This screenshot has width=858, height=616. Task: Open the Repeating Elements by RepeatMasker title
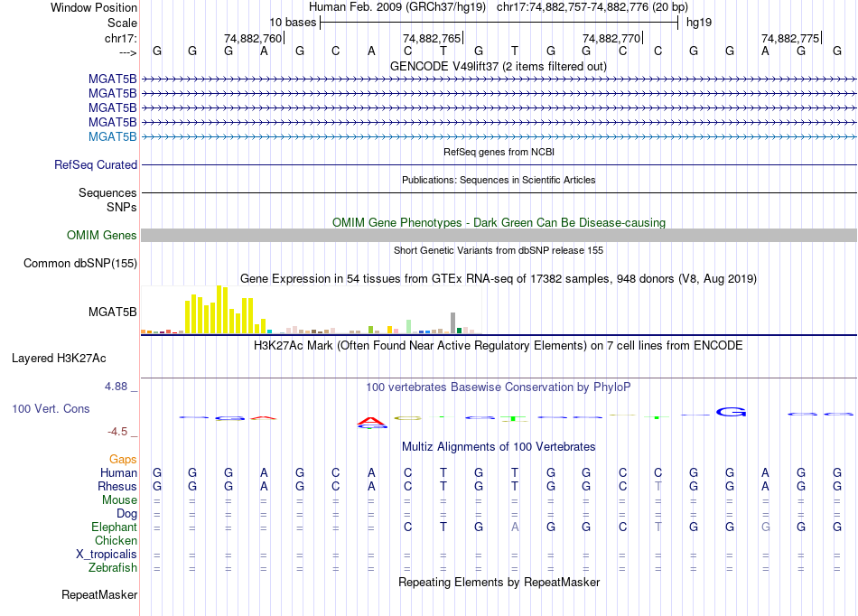tap(499, 582)
